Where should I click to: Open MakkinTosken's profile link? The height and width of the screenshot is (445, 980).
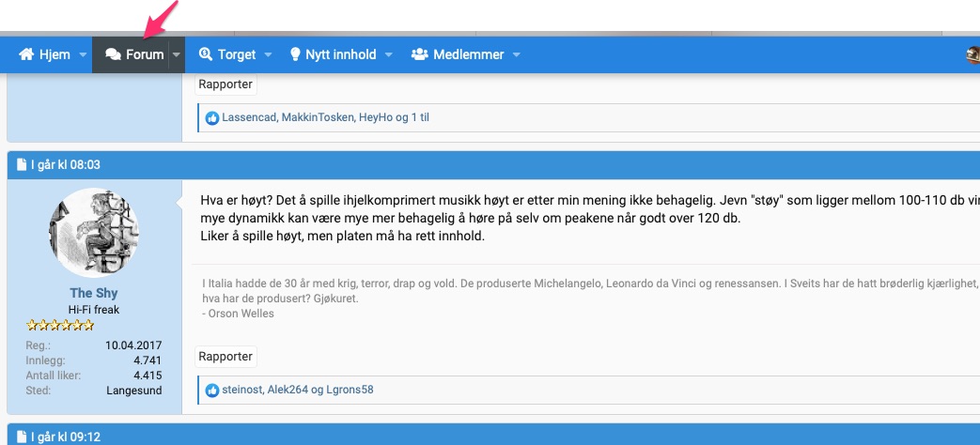point(318,117)
